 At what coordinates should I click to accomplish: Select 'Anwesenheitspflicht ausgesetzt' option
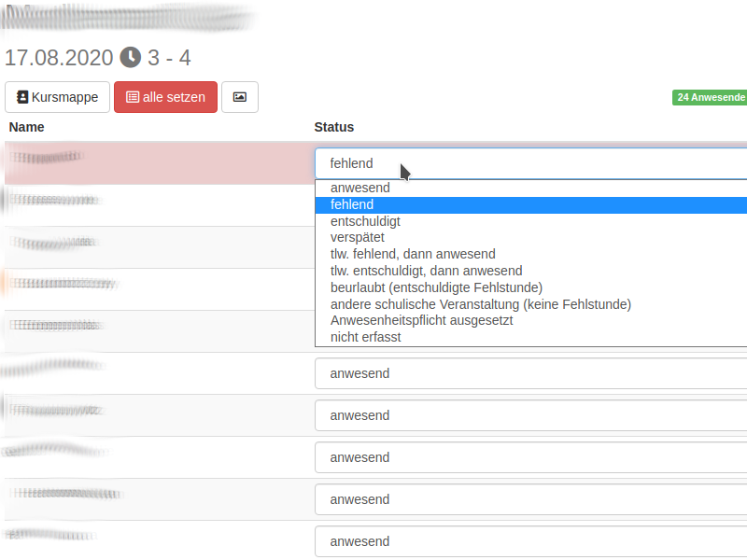421,320
